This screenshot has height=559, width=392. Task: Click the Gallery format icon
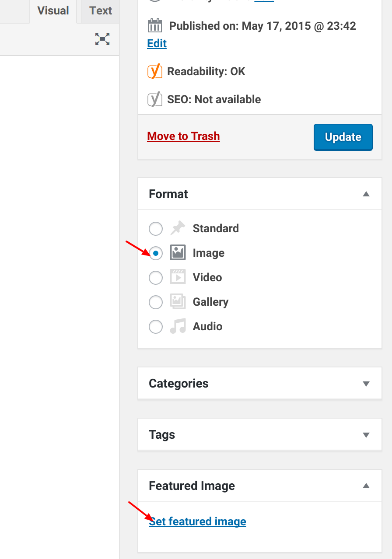click(x=178, y=302)
